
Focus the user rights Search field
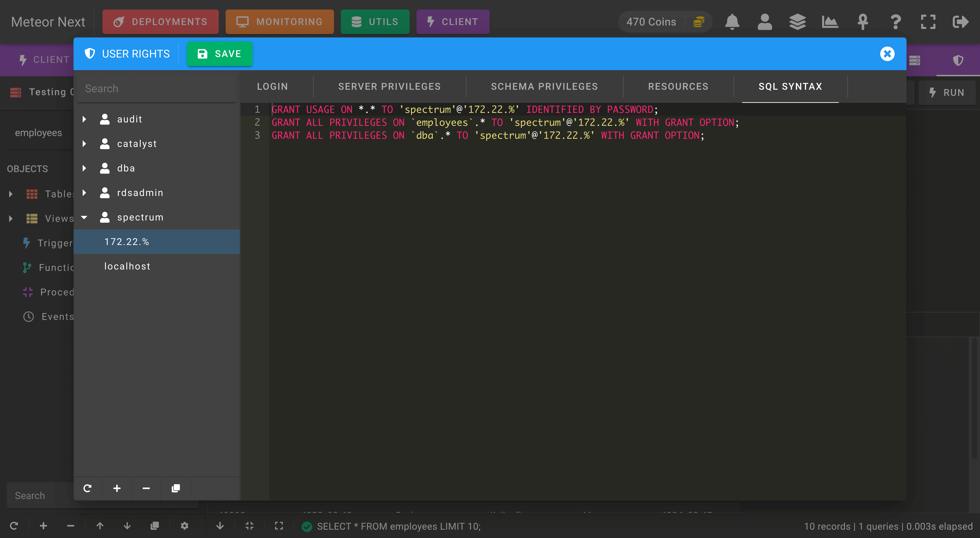click(x=157, y=88)
